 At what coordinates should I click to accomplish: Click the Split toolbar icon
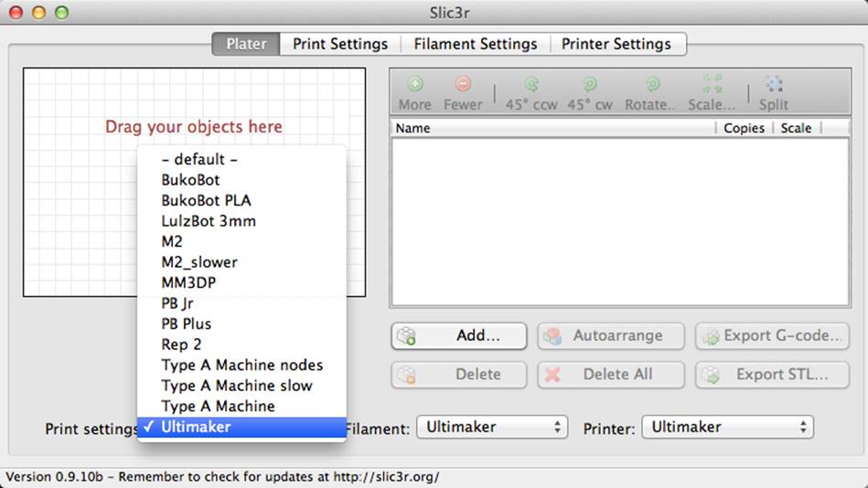click(x=774, y=93)
